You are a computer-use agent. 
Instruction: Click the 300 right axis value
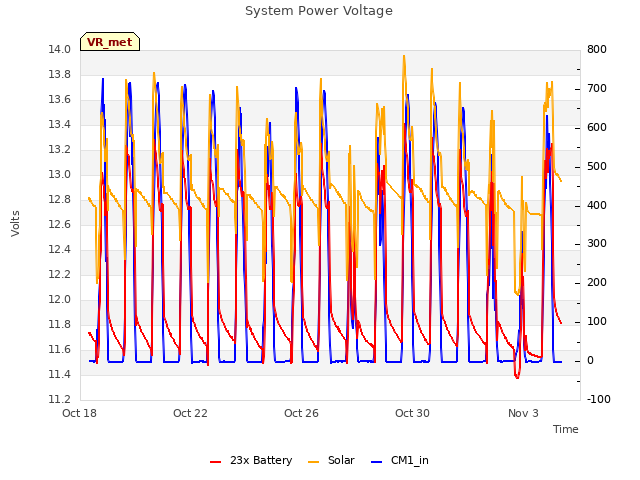pyautogui.click(x=597, y=243)
